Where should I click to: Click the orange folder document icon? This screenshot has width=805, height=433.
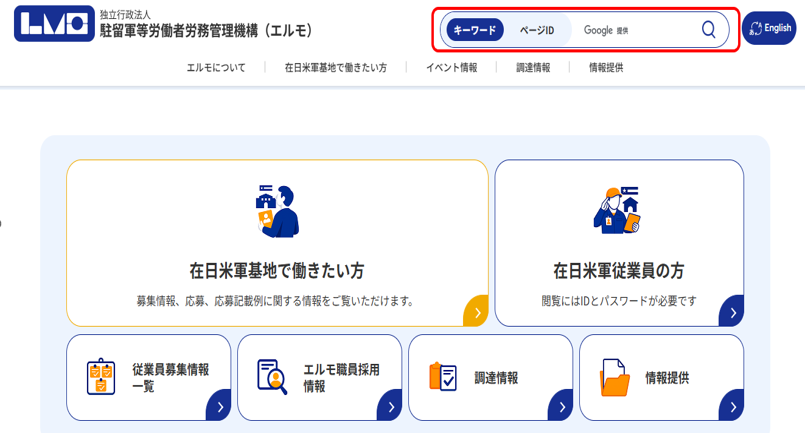(614, 378)
